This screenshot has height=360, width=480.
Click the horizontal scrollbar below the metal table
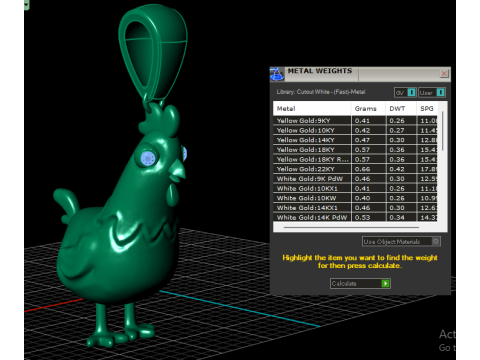(x=351, y=227)
